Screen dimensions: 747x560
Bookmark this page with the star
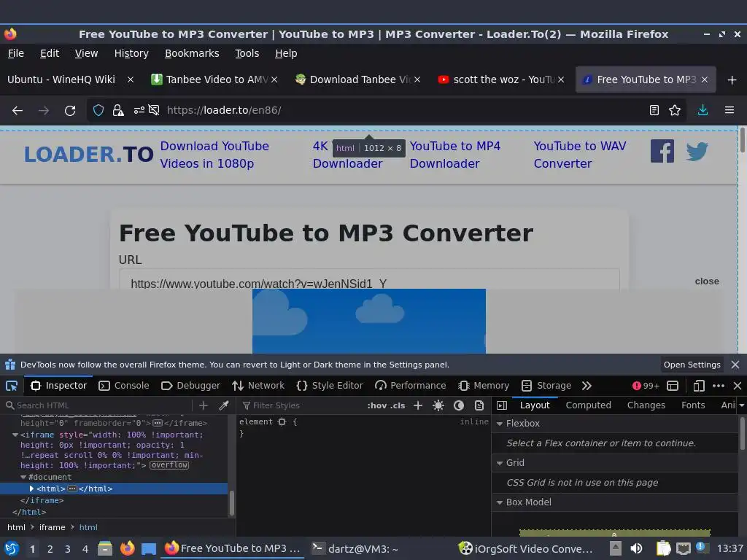[x=675, y=111]
